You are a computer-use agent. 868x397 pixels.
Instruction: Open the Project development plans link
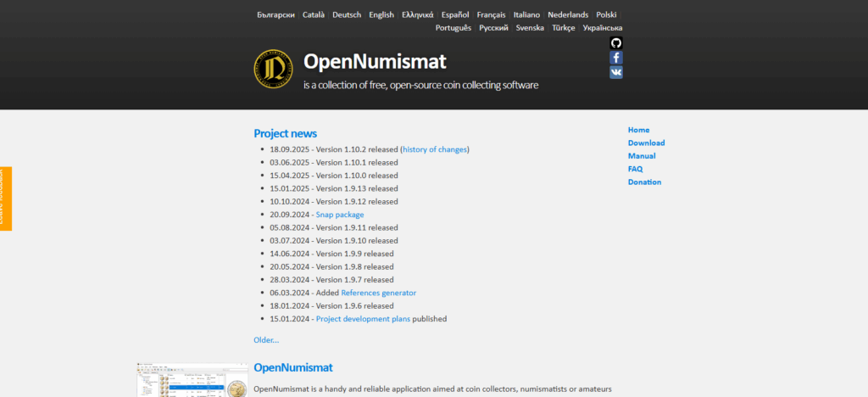coord(363,319)
